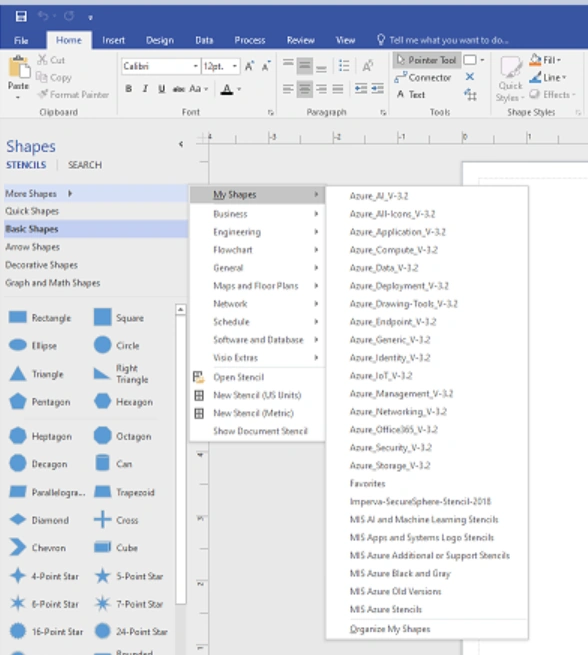588x655 pixels.
Task: Open the Effects dropdown
Action: [x=553, y=95]
